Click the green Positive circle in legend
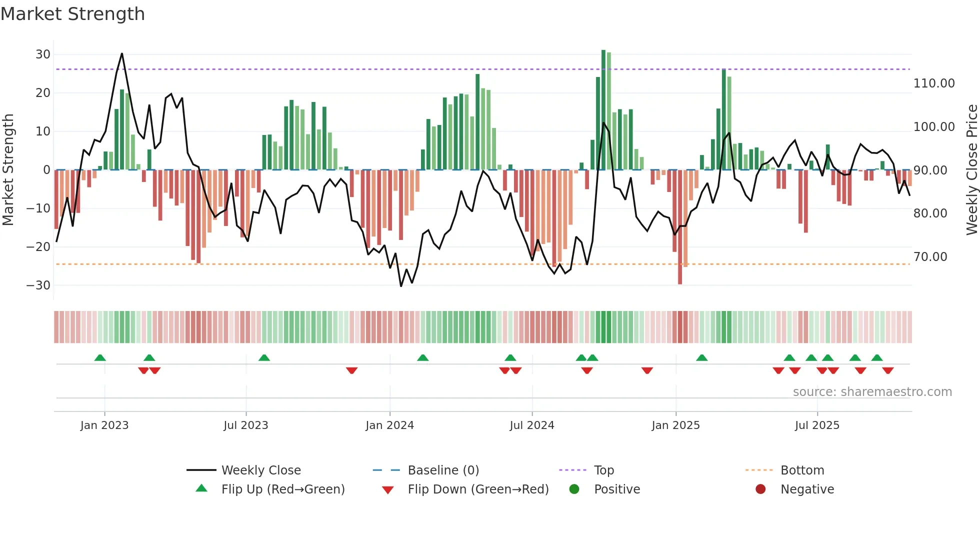The width and height of the screenshot is (980, 551). coord(574,489)
